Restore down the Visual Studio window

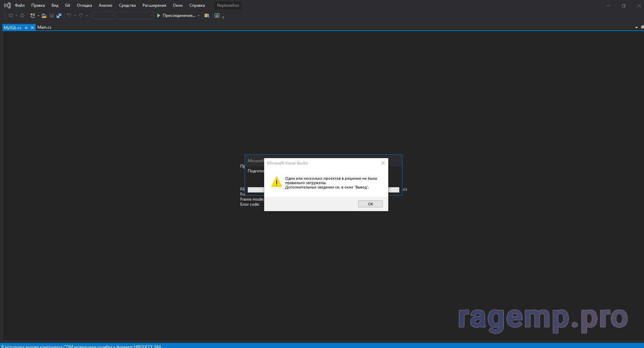(x=624, y=5)
